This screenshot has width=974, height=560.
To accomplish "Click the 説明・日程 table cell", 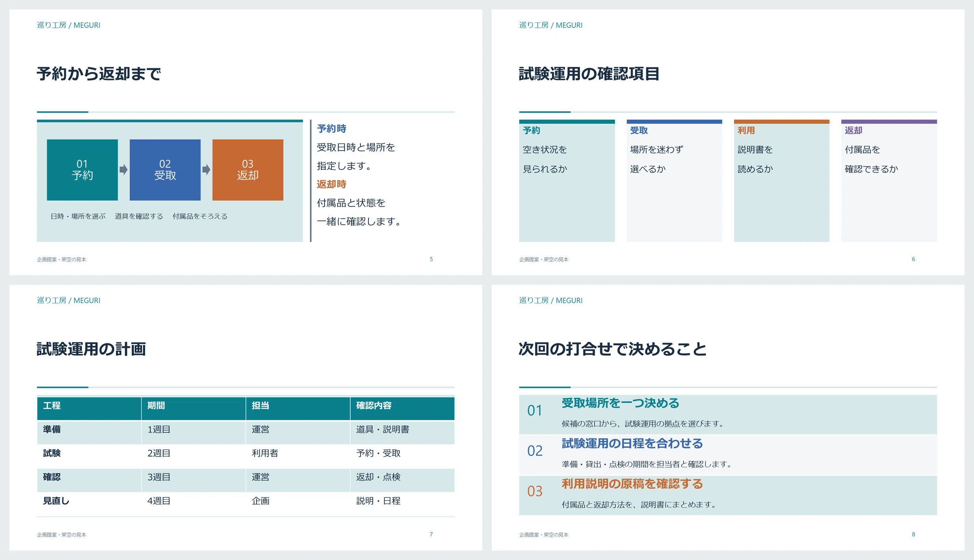I will click(402, 504).
